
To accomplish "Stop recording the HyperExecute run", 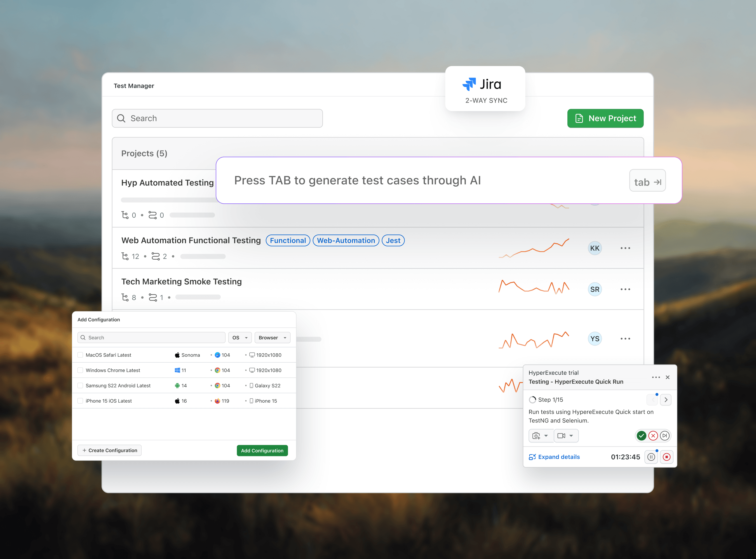I will (x=666, y=457).
